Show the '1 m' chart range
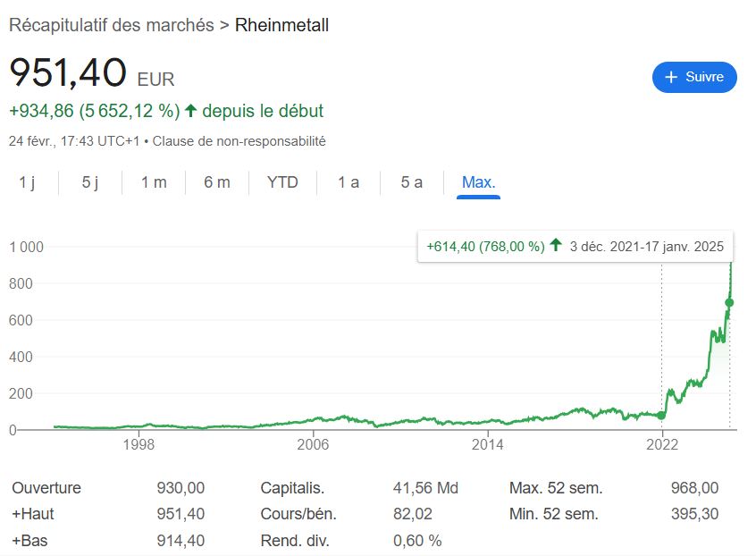This screenshot has height=556, width=756. [x=154, y=182]
